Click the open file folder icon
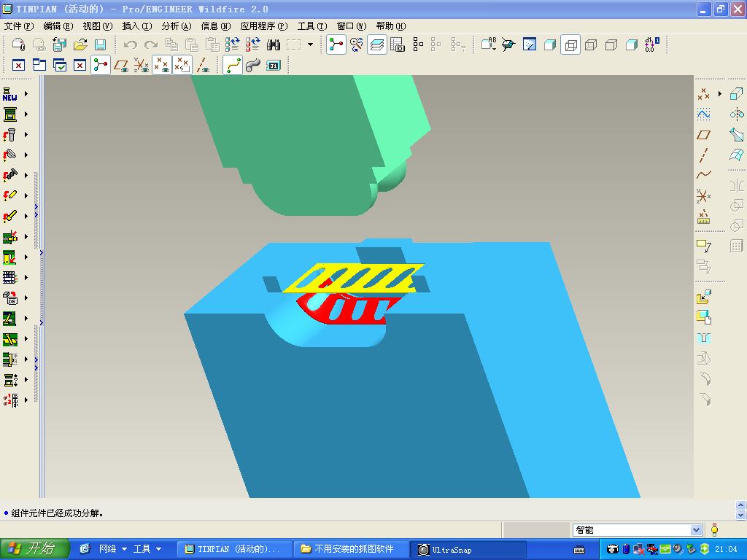Screen dimensions: 747x560 tap(80, 44)
